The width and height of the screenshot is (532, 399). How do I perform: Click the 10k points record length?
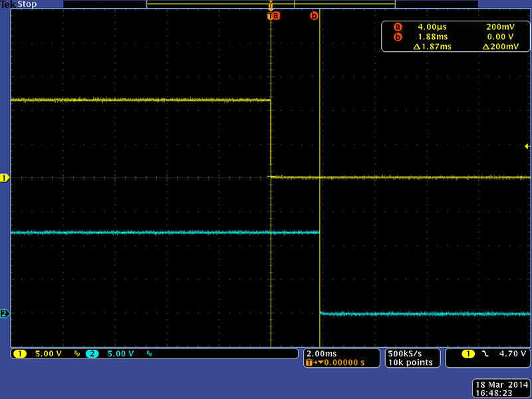tap(412, 362)
